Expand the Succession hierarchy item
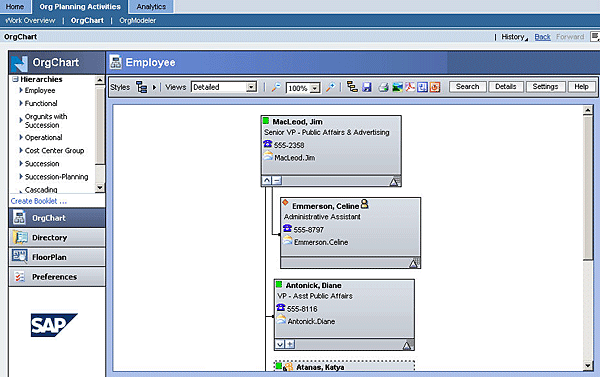The width and height of the screenshot is (600, 377). pos(21,163)
